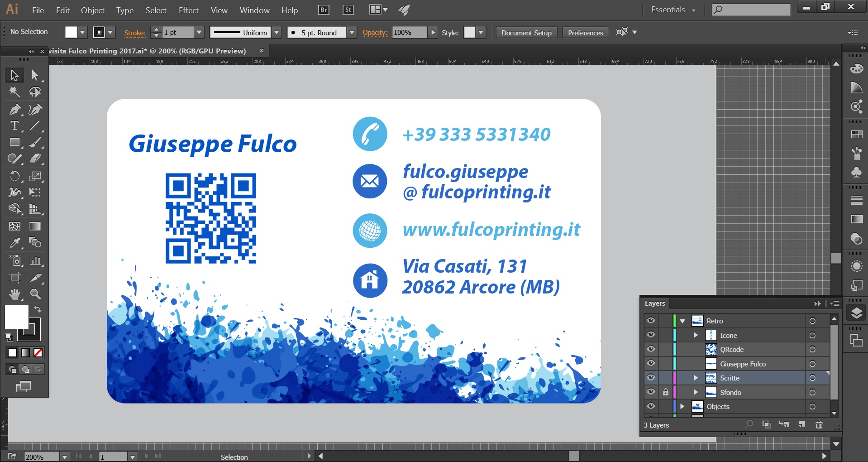
Task: Select the Artboard tool
Action: (14, 278)
